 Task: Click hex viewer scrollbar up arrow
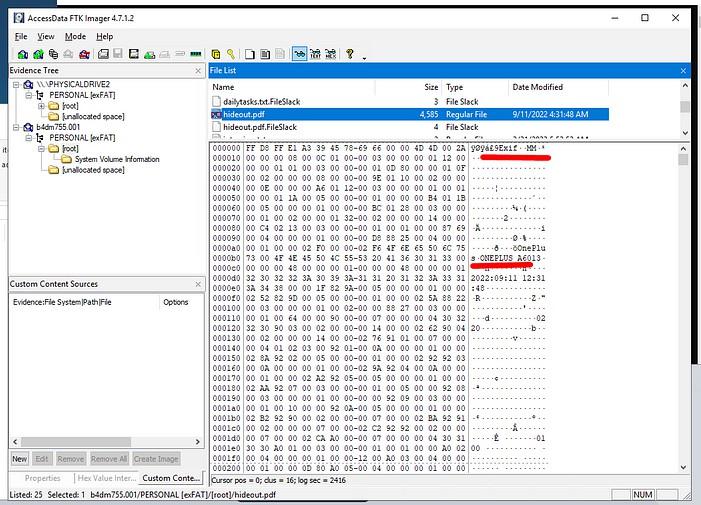click(684, 148)
